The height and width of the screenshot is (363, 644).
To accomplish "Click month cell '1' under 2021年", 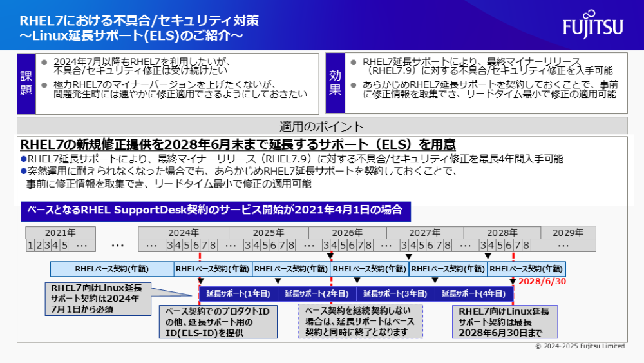I will click(x=30, y=246).
